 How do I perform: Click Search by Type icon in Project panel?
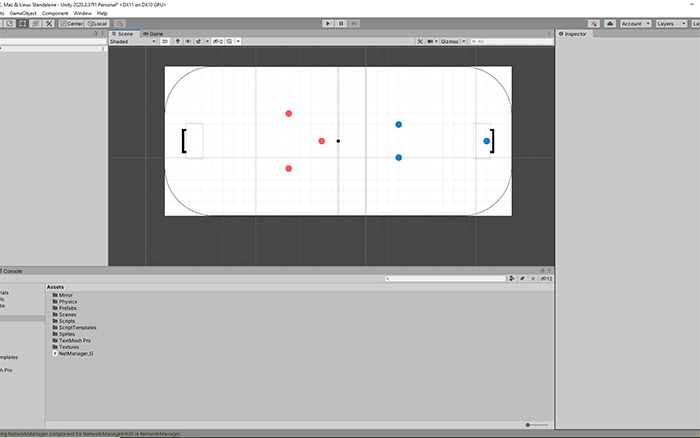coord(512,279)
